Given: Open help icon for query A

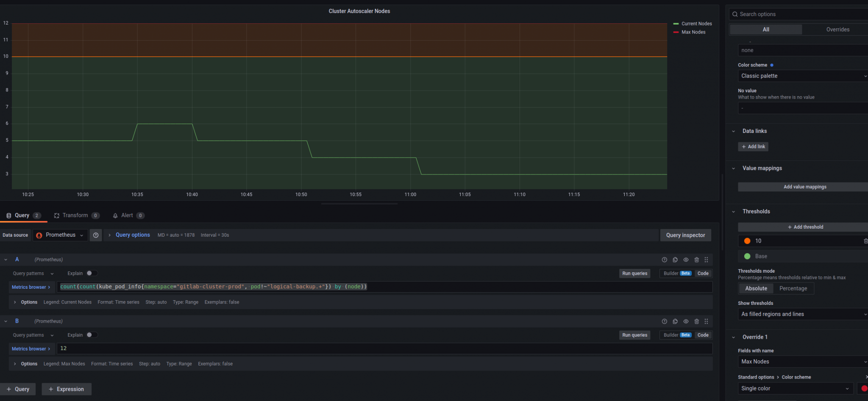Looking at the screenshot, I should coord(664,260).
